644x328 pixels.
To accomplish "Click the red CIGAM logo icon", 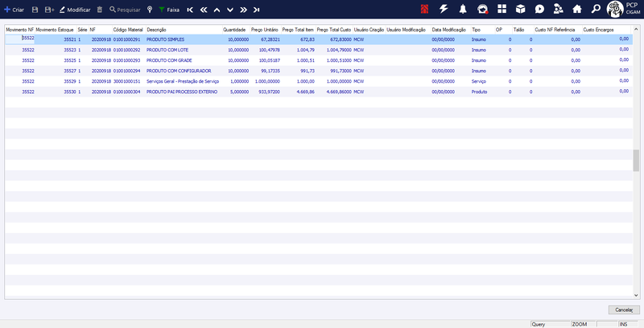I will pyautogui.click(x=425, y=9).
